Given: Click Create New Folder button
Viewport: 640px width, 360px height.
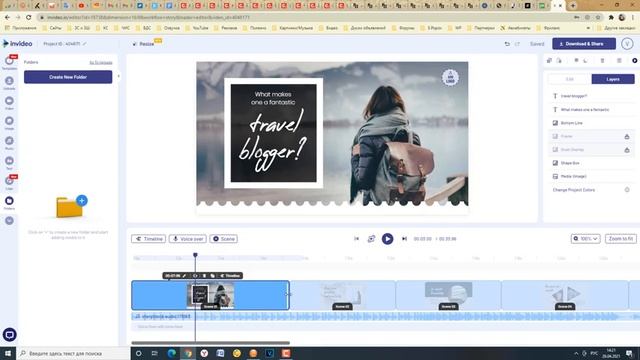Looking at the screenshot, I should coord(68,77).
